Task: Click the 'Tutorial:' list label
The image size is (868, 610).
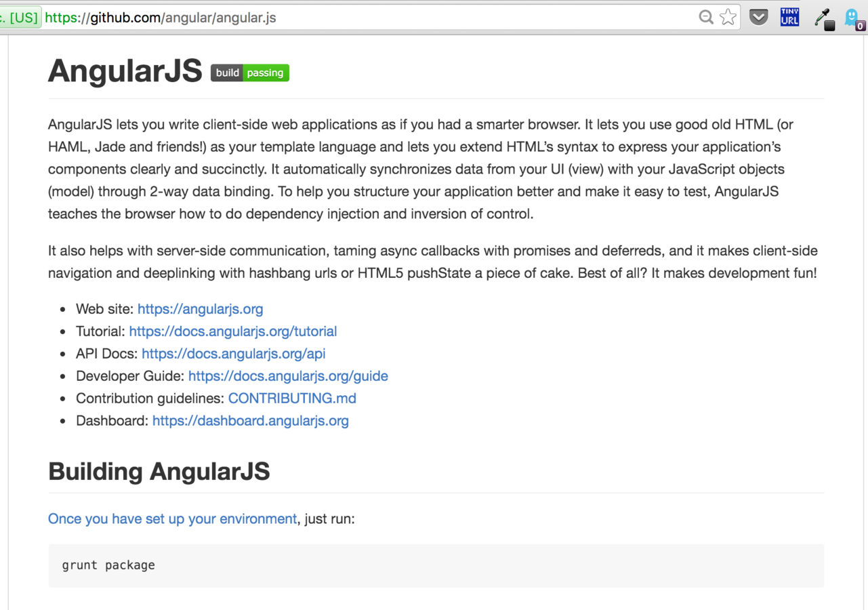Action: (x=100, y=331)
